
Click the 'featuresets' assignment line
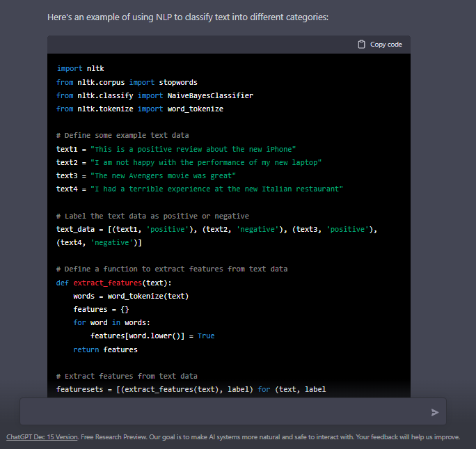pos(191,389)
